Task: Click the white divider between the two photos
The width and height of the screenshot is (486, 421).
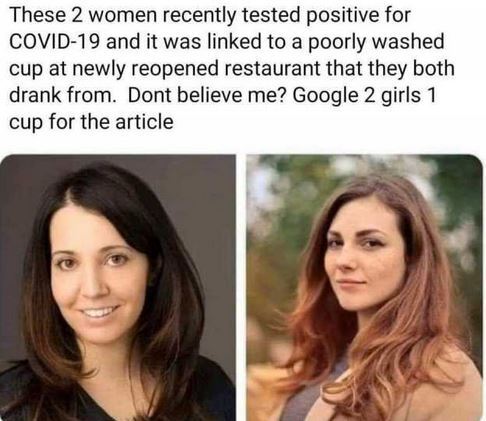Action: (241, 287)
